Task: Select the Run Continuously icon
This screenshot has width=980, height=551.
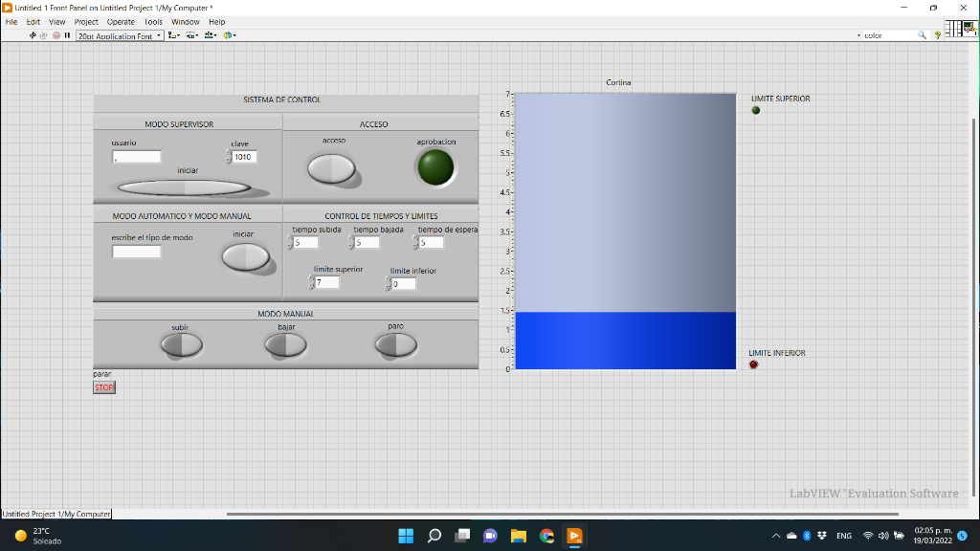Action: point(43,35)
